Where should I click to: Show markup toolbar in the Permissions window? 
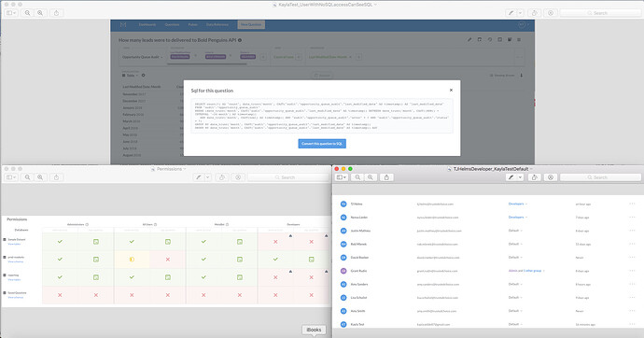click(238, 177)
